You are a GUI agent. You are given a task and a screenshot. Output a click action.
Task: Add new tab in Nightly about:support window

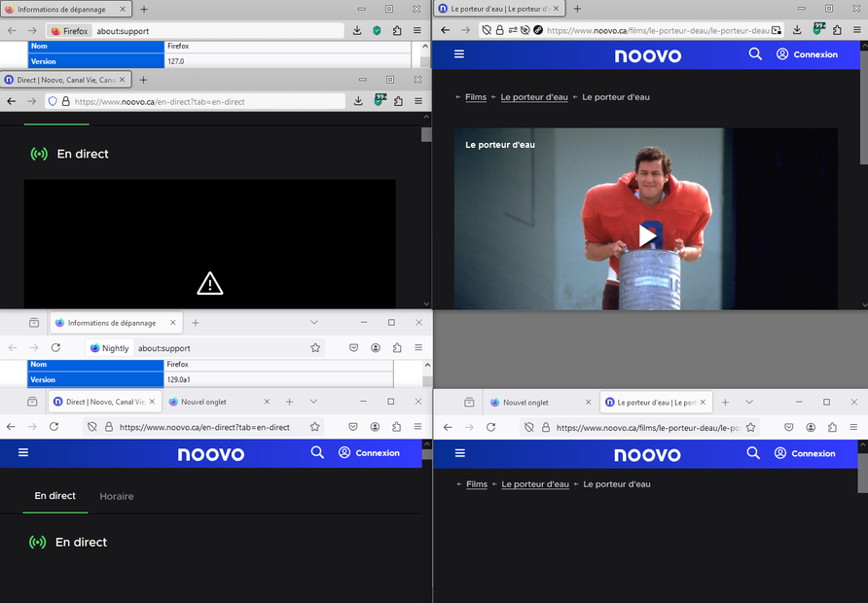tap(195, 323)
